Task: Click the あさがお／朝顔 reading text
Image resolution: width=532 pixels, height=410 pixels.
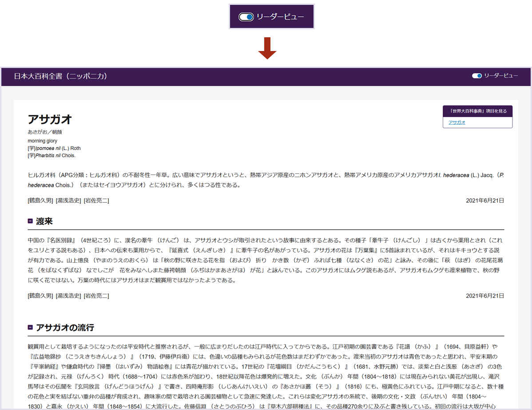Action: point(45,132)
